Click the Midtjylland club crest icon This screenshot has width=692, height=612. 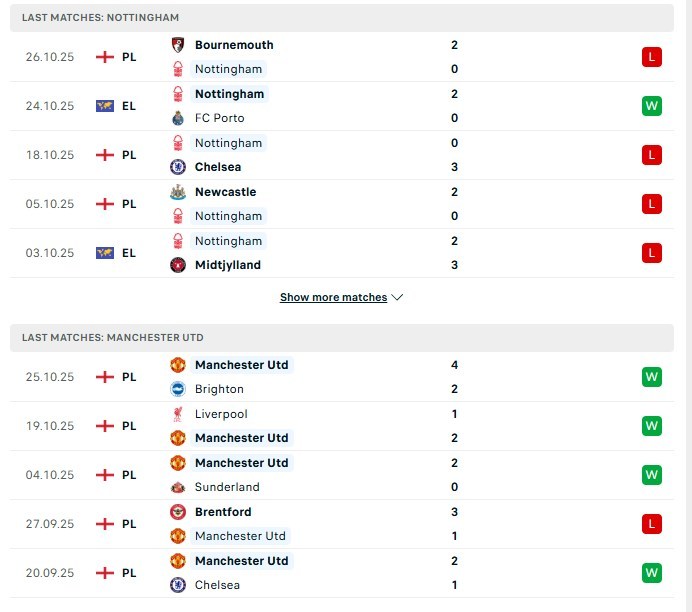[178, 265]
